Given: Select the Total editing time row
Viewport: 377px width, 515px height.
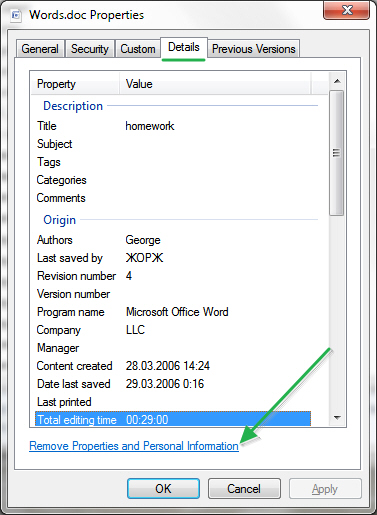Looking at the screenshot, I should point(173,420).
